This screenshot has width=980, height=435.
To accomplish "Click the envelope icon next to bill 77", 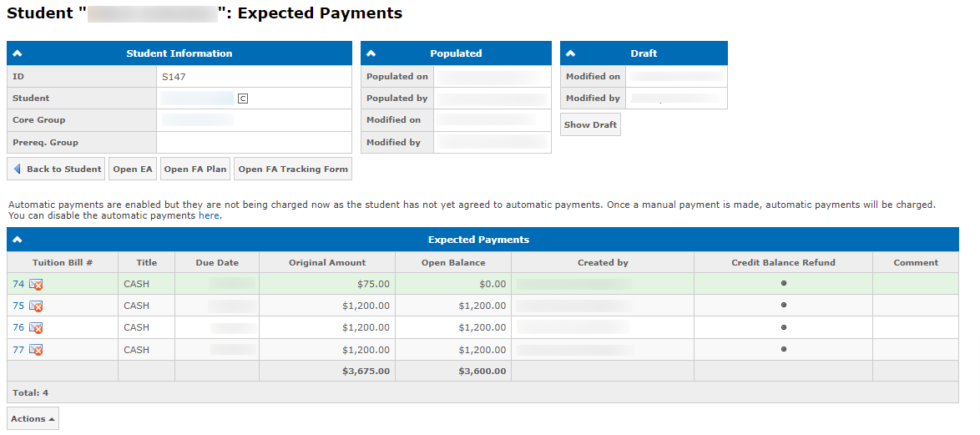I will [x=36, y=350].
